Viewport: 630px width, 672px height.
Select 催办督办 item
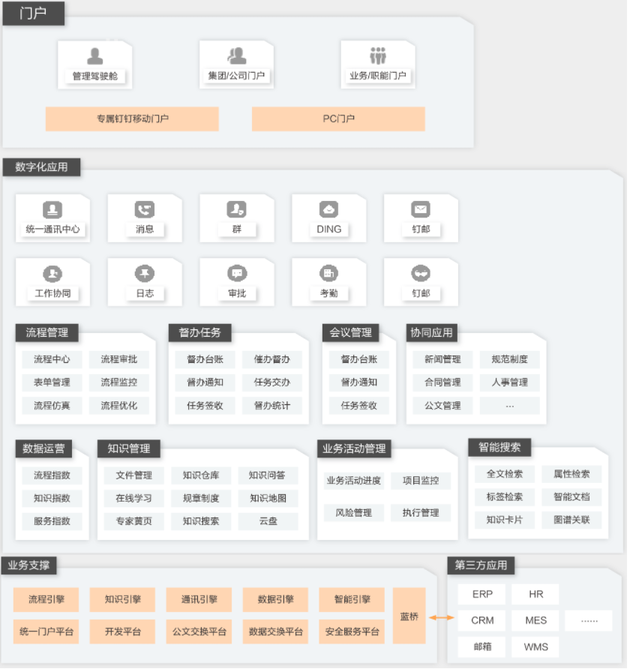tap(272, 361)
